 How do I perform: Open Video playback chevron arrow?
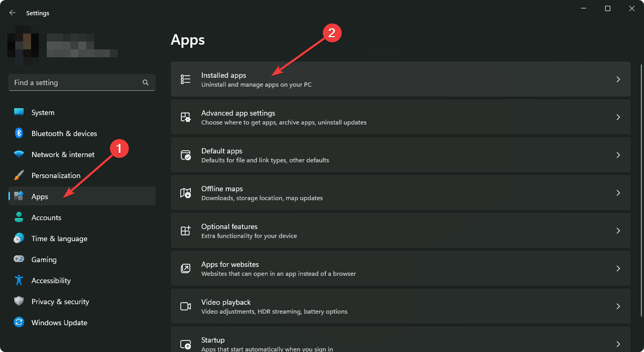click(x=618, y=306)
